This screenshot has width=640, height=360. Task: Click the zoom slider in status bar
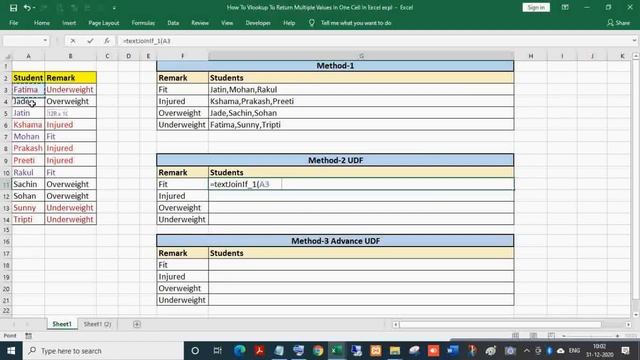[591, 336]
